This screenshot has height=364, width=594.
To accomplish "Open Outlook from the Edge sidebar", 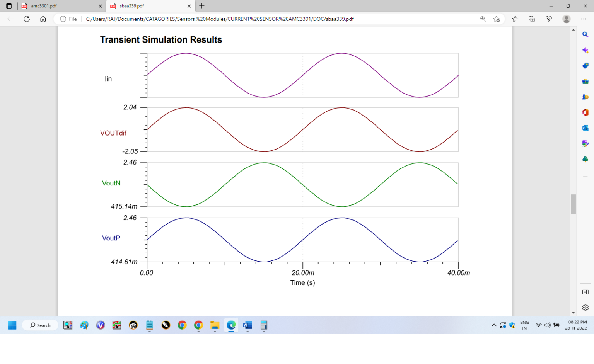I will tap(585, 128).
